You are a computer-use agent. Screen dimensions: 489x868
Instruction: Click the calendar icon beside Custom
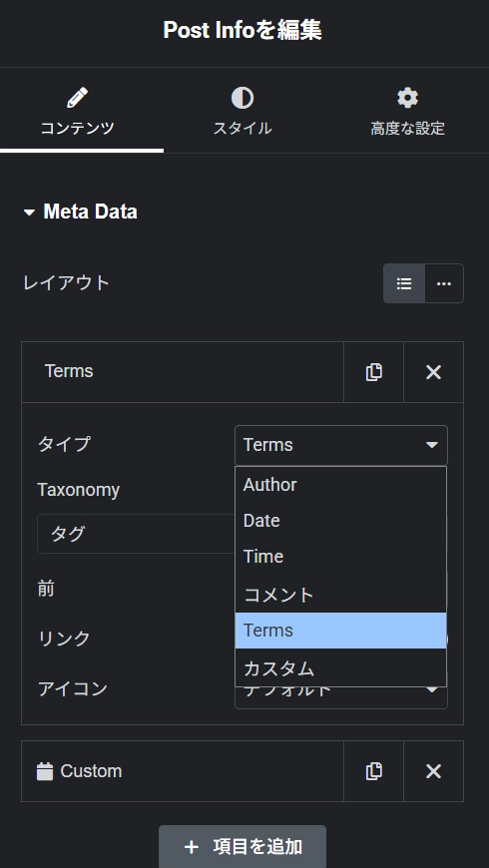pos(45,771)
